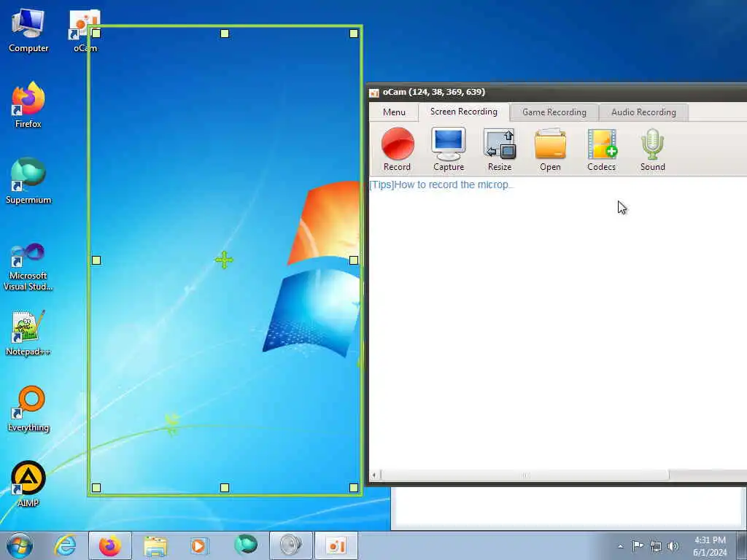Image resolution: width=747 pixels, height=560 pixels.
Task: Click the green move crosshair in capture region
Action: coord(224,260)
